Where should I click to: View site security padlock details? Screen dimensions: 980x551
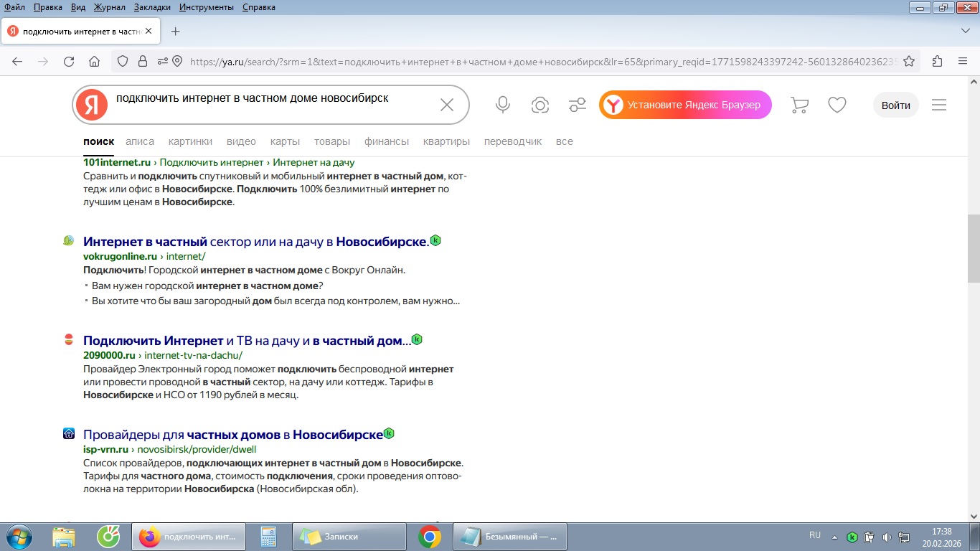coord(142,61)
